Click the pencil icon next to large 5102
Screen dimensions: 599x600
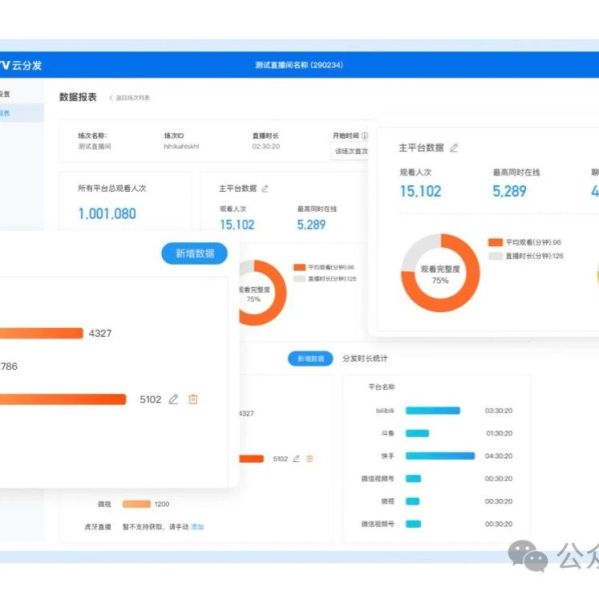173,399
